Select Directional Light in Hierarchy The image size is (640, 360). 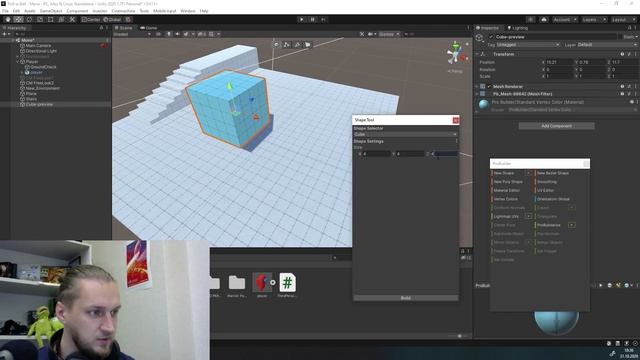tap(41, 51)
